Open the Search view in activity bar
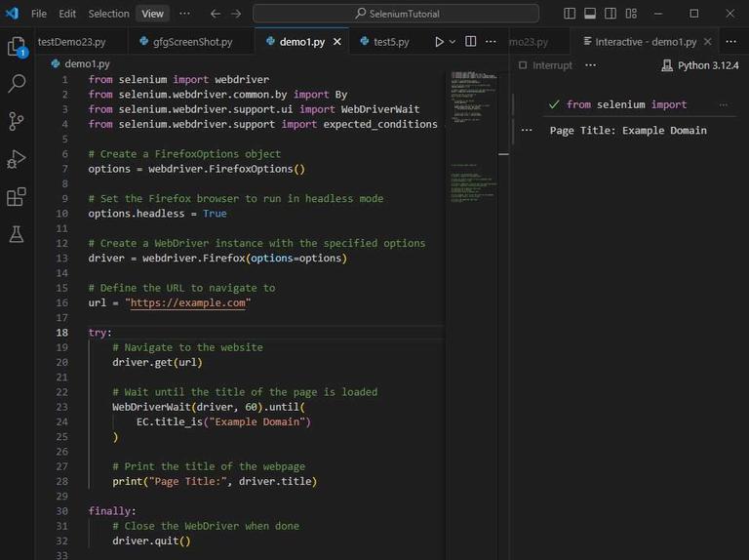Image resolution: width=749 pixels, height=560 pixels. [17, 84]
